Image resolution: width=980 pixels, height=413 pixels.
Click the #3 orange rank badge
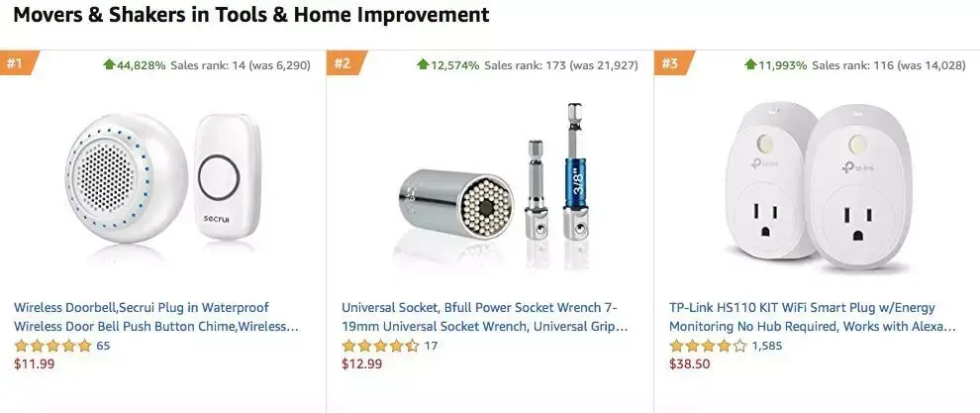(672, 63)
